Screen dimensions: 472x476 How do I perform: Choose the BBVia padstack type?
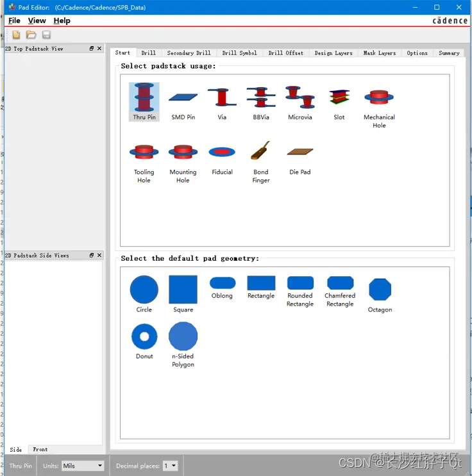pos(261,102)
